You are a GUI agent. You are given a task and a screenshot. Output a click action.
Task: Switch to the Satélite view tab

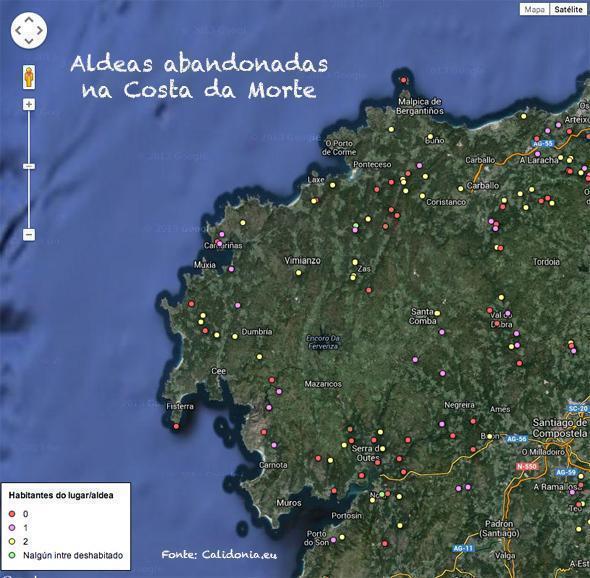pos(568,9)
